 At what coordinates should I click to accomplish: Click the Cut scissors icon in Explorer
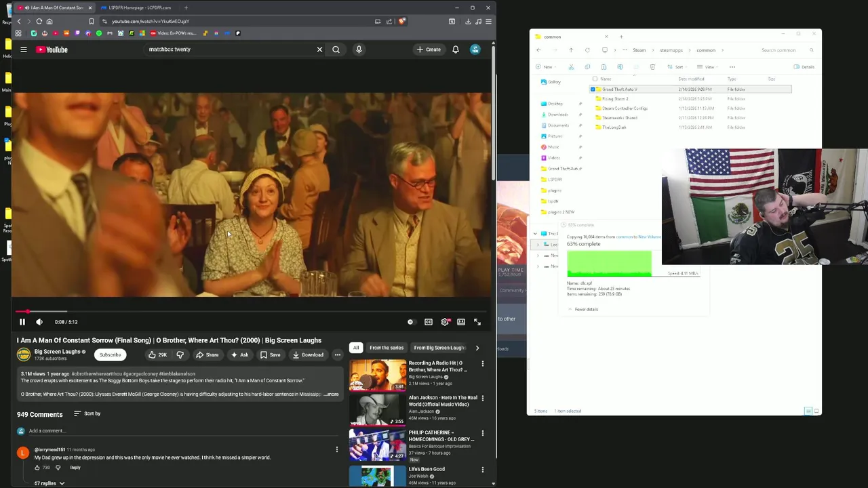coord(571,67)
